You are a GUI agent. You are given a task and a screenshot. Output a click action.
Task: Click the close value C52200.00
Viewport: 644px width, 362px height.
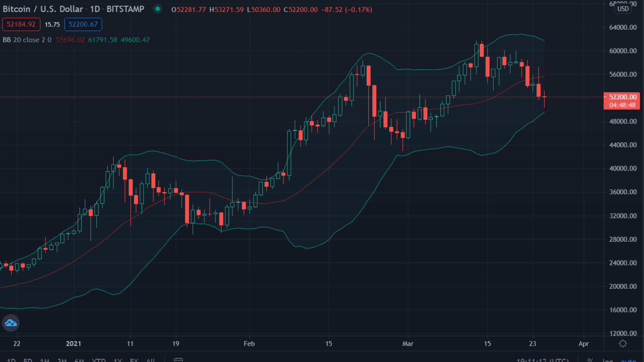coord(301,9)
